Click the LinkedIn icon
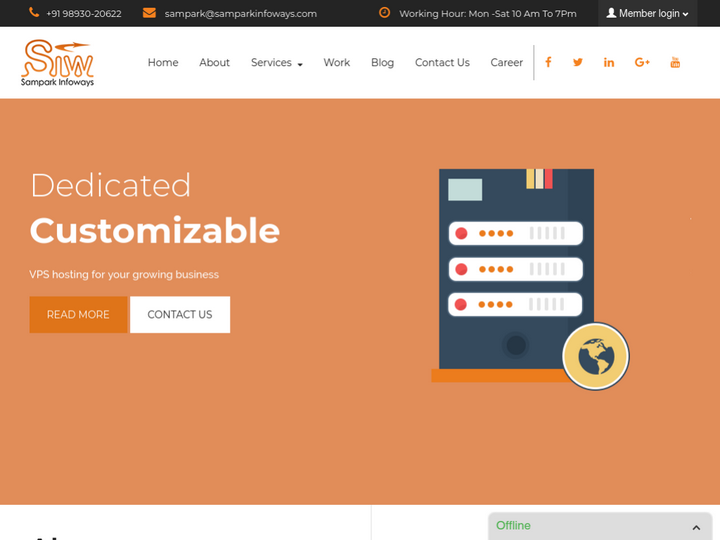The width and height of the screenshot is (720, 540). click(609, 62)
